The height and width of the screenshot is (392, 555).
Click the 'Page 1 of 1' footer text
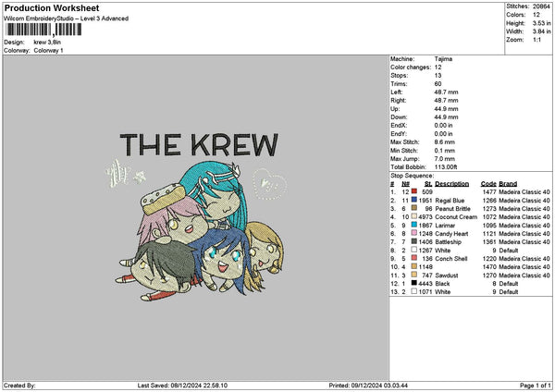click(536, 386)
